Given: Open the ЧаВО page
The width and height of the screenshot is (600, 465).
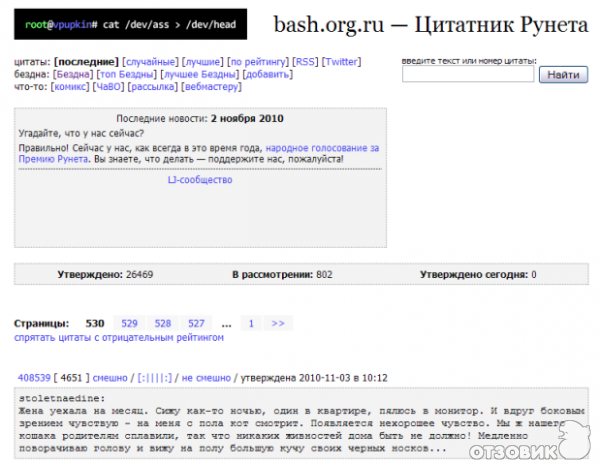Looking at the screenshot, I should point(108,88).
